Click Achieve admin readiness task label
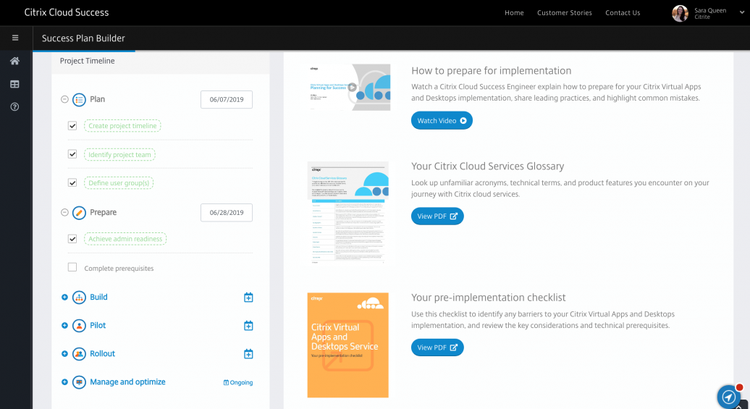Image resolution: width=750 pixels, height=409 pixels. (125, 239)
